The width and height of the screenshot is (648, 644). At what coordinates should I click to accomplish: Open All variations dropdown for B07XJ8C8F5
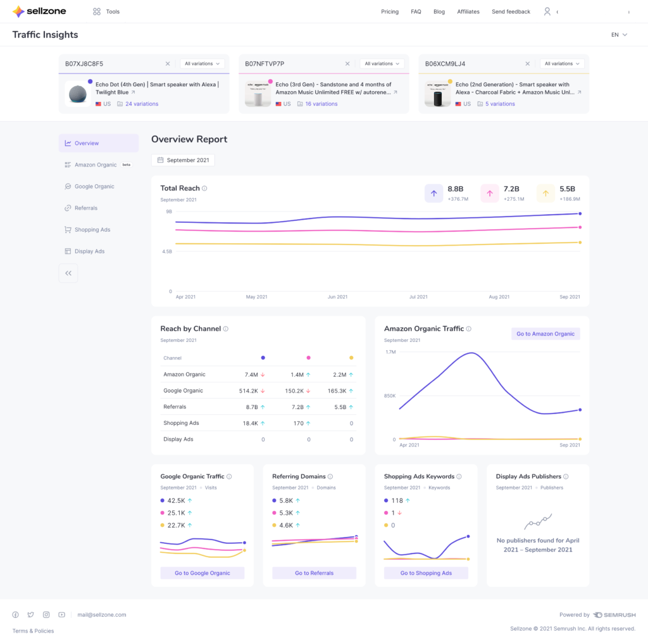202,64
